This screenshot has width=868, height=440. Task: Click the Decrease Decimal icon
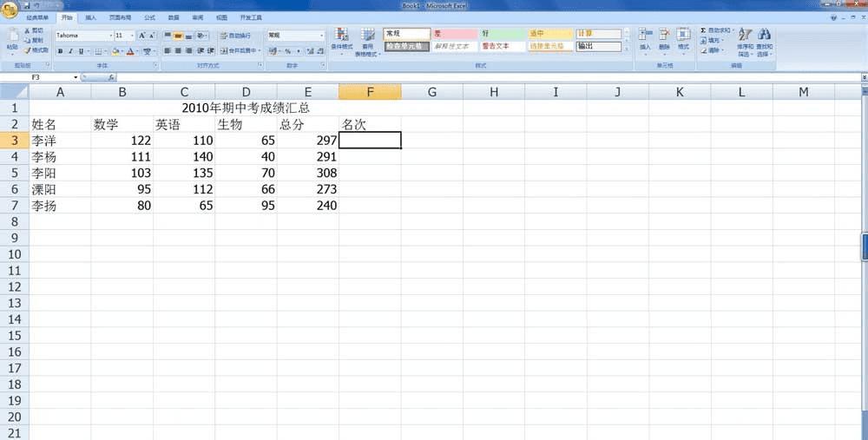[x=320, y=51]
